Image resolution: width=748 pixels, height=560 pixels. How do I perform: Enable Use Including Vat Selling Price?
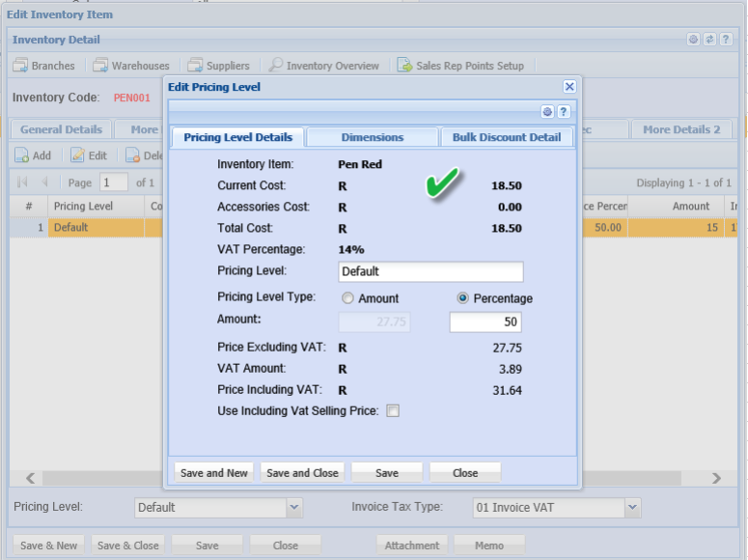[x=393, y=411]
